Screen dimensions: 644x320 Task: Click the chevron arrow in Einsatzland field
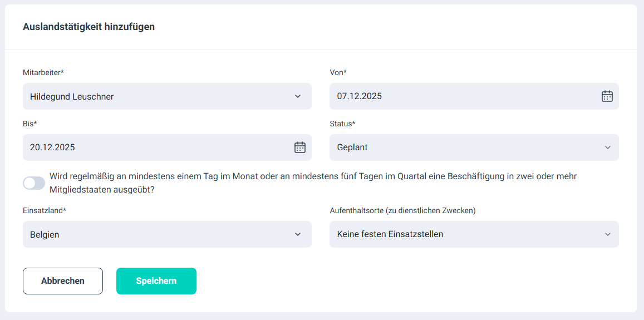[x=298, y=234]
